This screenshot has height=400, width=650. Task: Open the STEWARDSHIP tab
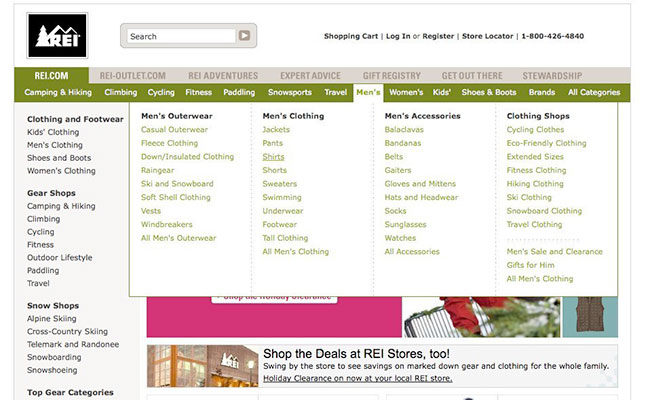[x=552, y=76]
